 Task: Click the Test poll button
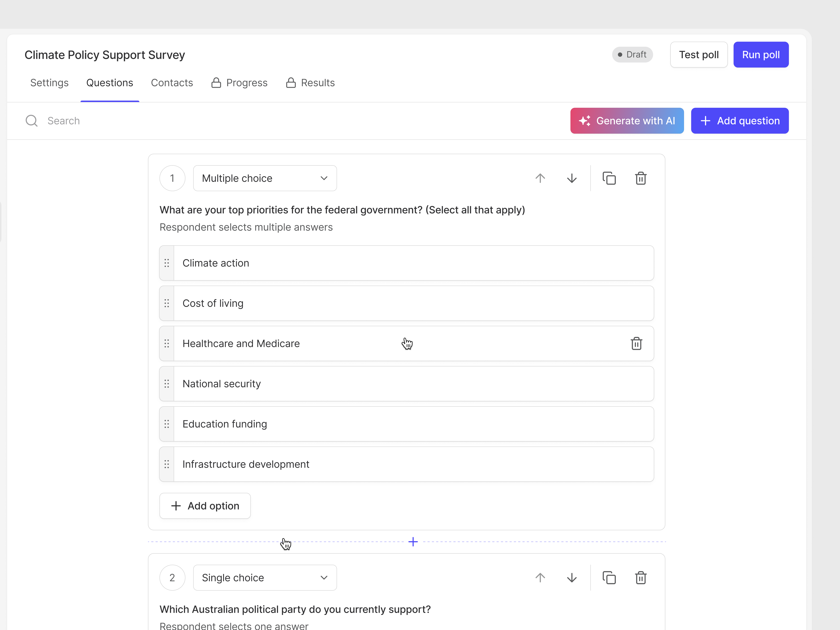(x=699, y=55)
